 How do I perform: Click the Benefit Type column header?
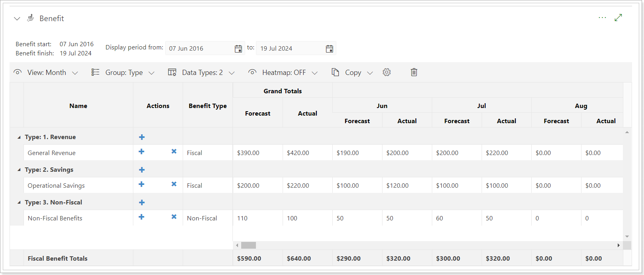(208, 106)
